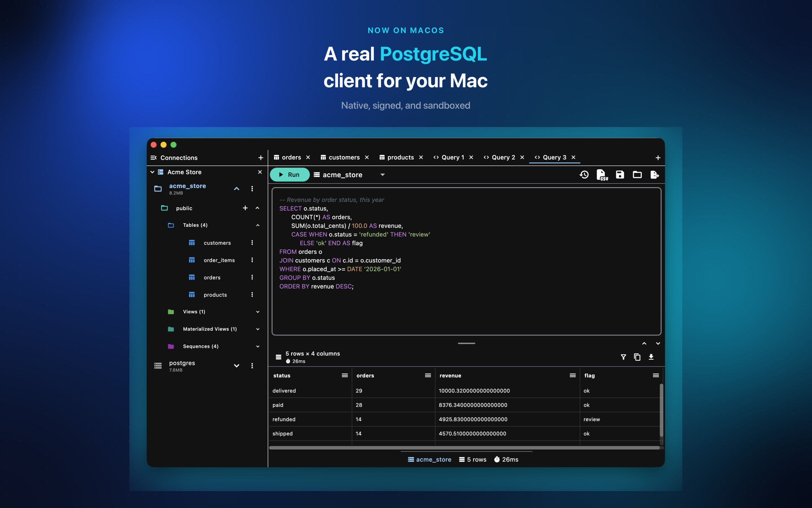Export results with the CSV file icon
812x508 pixels.
[602, 175]
